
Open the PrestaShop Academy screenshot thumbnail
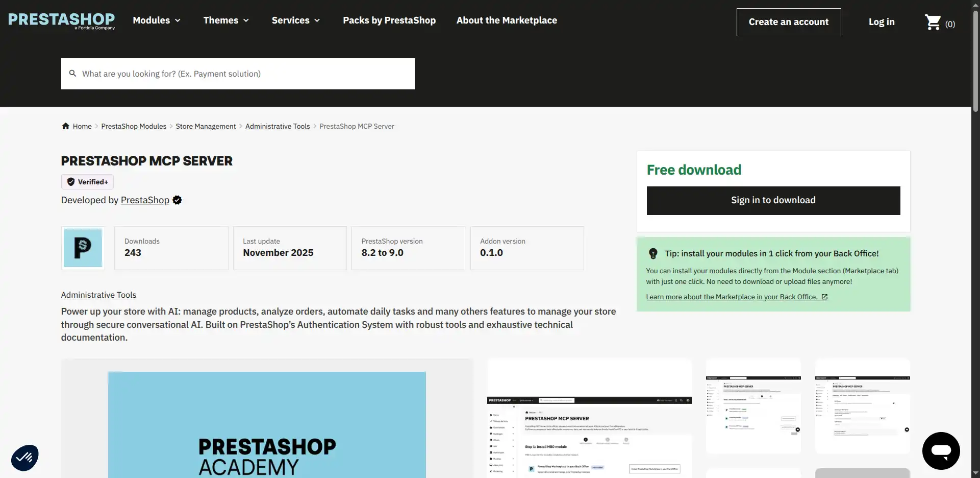266,424
